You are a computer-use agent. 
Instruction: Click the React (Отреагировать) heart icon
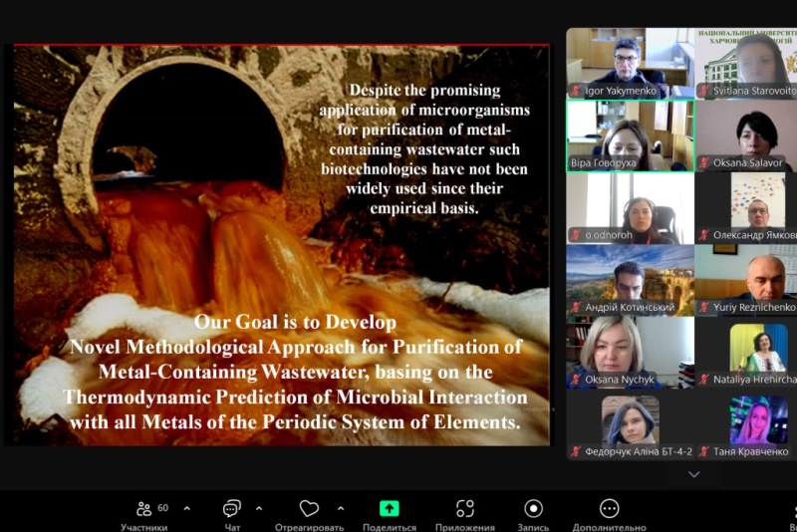tap(309, 509)
